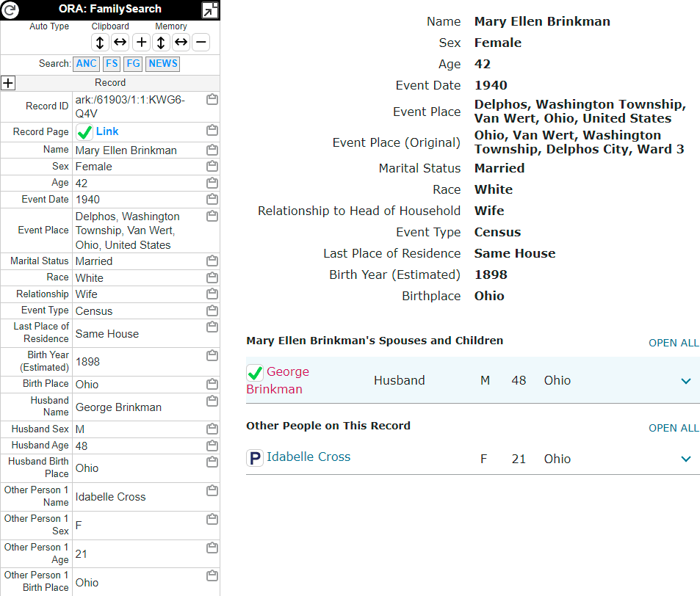
Task: Search Find a Grave with FG button
Action: pos(133,64)
